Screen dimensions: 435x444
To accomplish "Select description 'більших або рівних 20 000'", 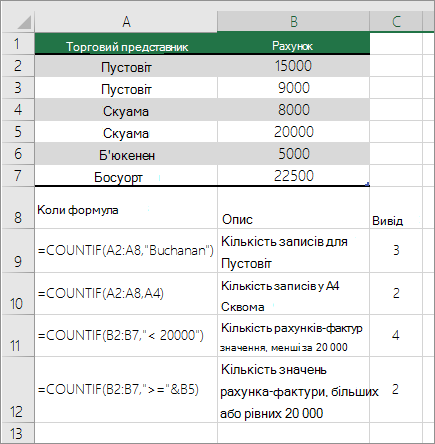I will 293,390.
